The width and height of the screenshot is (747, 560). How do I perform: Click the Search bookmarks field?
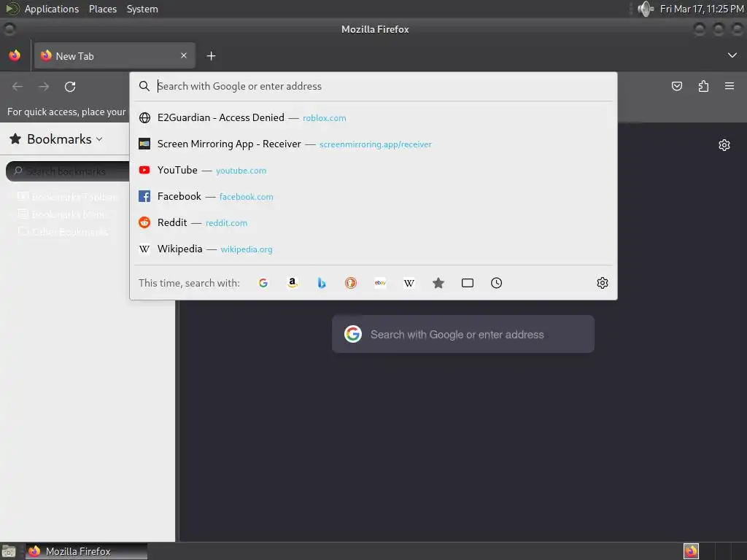tap(68, 171)
